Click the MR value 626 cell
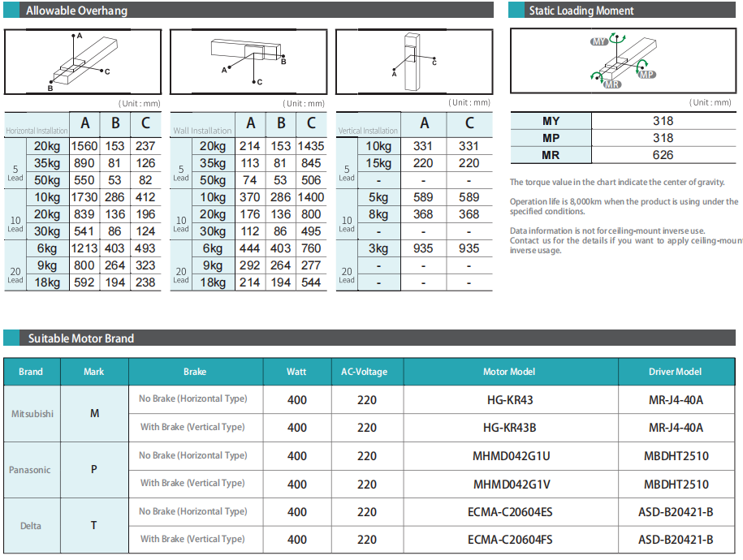743x560 pixels. [663, 155]
